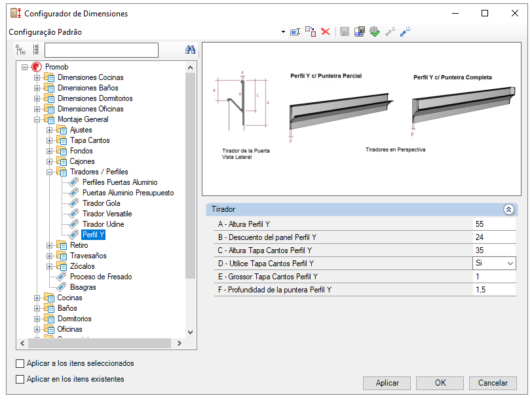Image resolution: width=532 pixels, height=398 pixels.
Task: Click the gray export arrow icon
Action: click(390, 31)
